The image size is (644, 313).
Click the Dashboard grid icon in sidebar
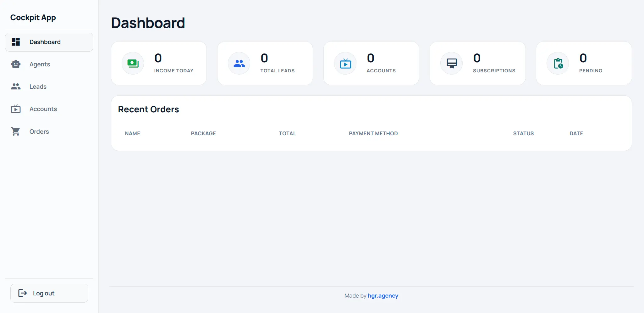tap(16, 42)
